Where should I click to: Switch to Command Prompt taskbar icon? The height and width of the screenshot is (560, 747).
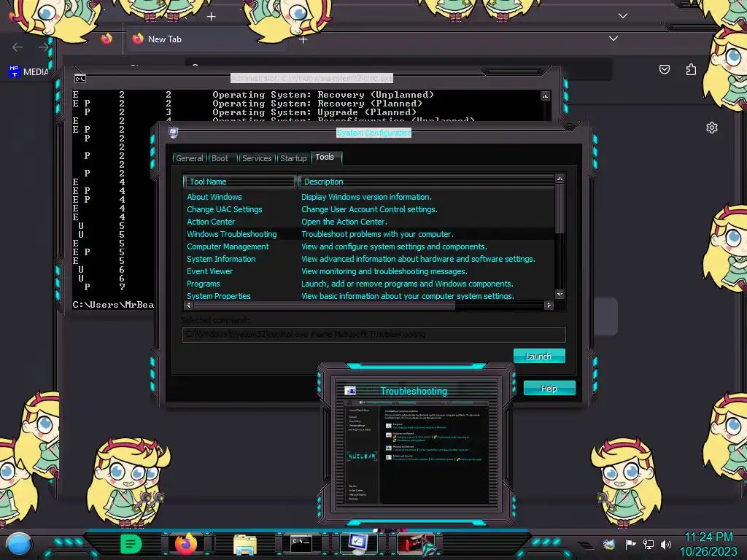301,543
